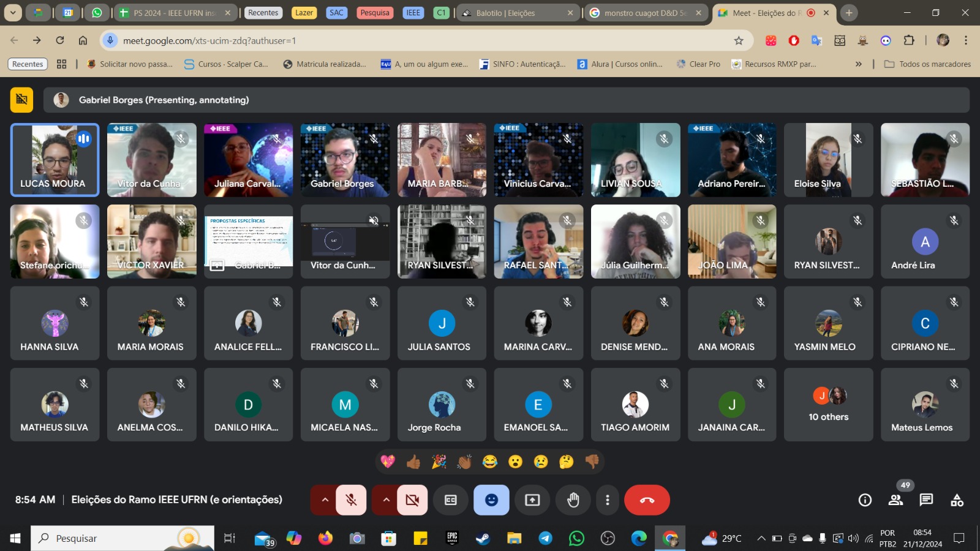The image size is (980, 551).
Task: Open more options three-dot menu
Action: click(x=607, y=500)
